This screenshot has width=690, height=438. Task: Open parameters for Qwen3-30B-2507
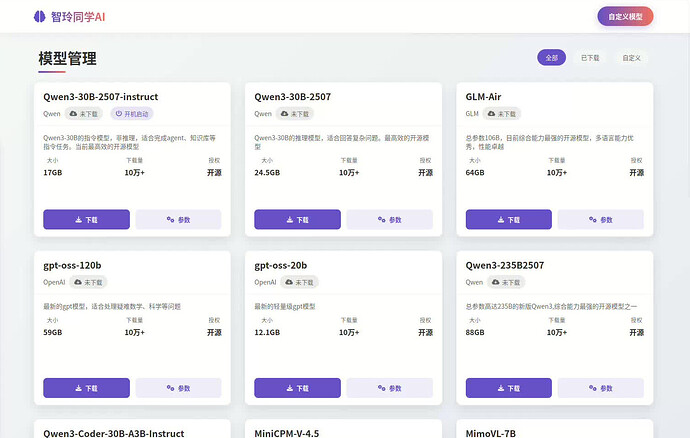(389, 219)
